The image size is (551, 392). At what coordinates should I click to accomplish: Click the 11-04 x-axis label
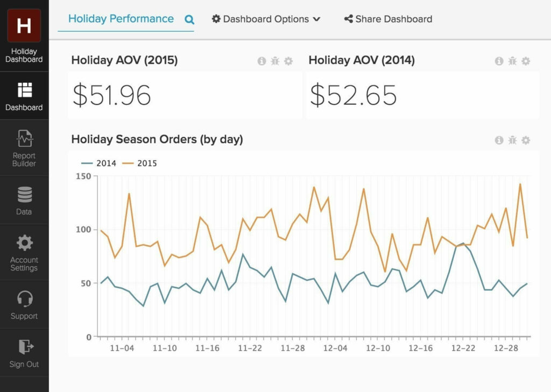122,348
